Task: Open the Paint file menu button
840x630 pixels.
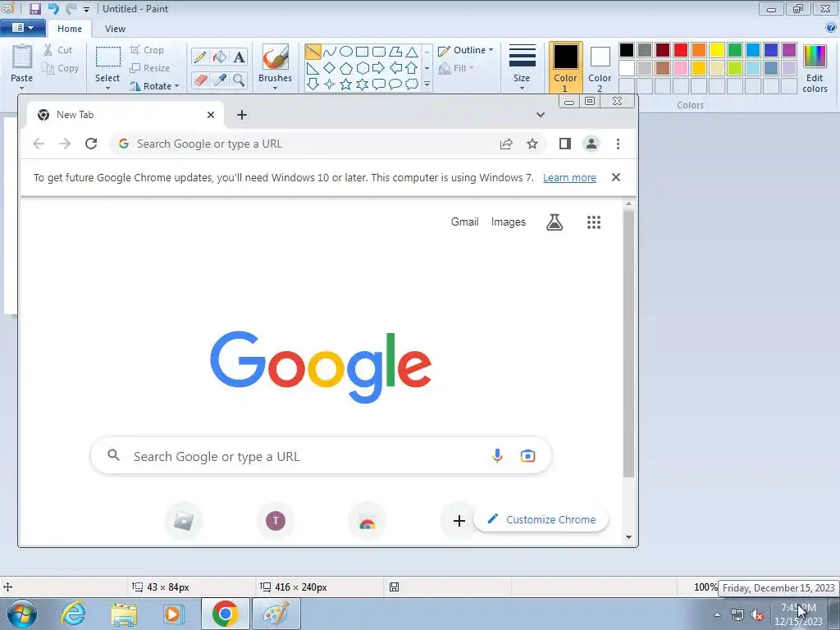Action: click(x=22, y=28)
